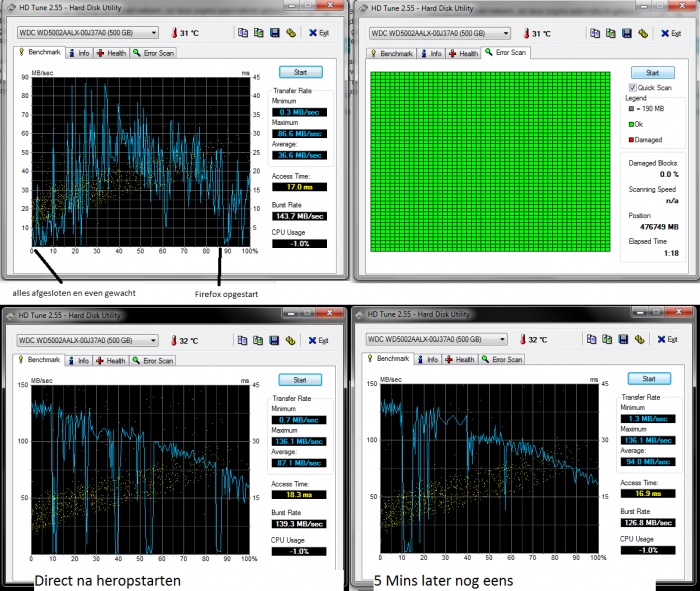Screen dimensions: 700x591
Task: Click the 17.0 ms access time value
Action: pos(299,187)
